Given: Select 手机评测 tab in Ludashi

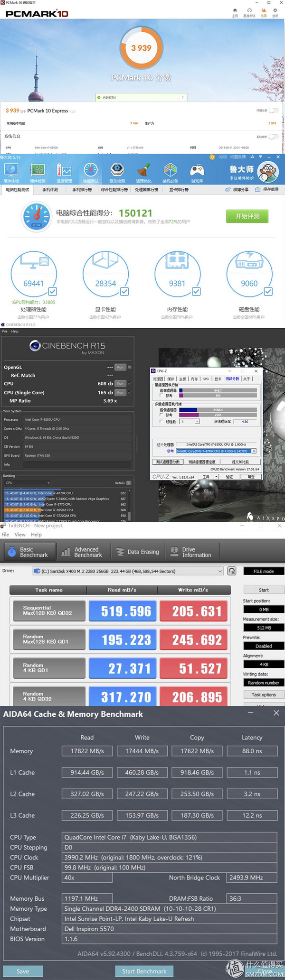Looking at the screenshot, I should pyautogui.click(x=50, y=190).
